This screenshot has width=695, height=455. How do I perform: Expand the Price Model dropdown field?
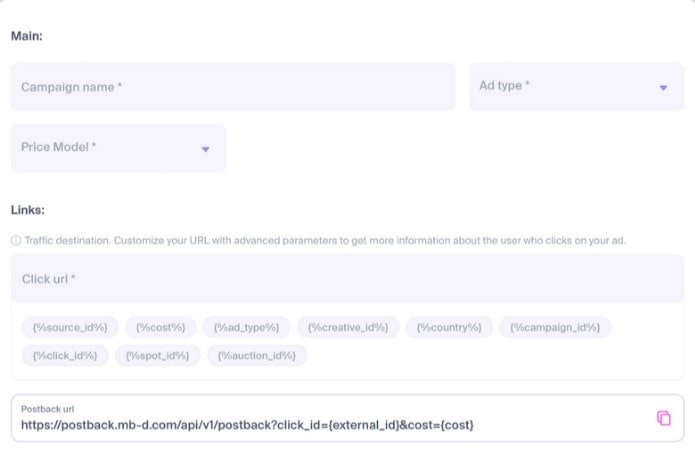click(x=118, y=148)
